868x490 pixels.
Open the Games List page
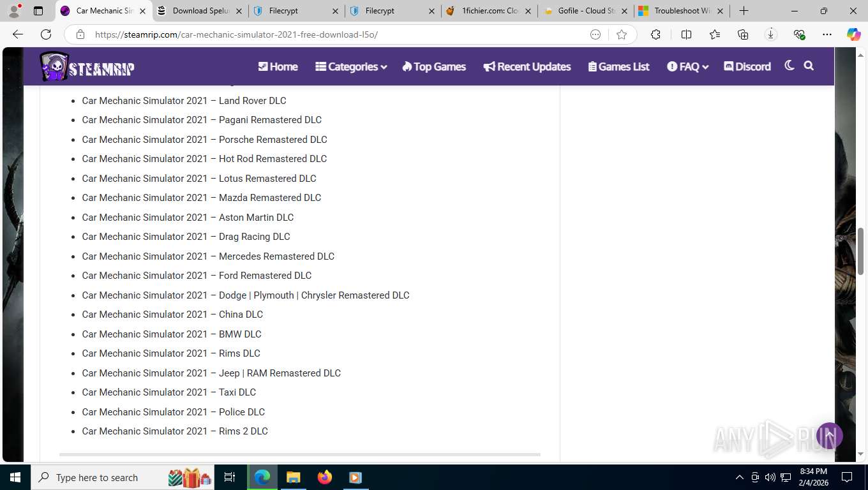(618, 66)
